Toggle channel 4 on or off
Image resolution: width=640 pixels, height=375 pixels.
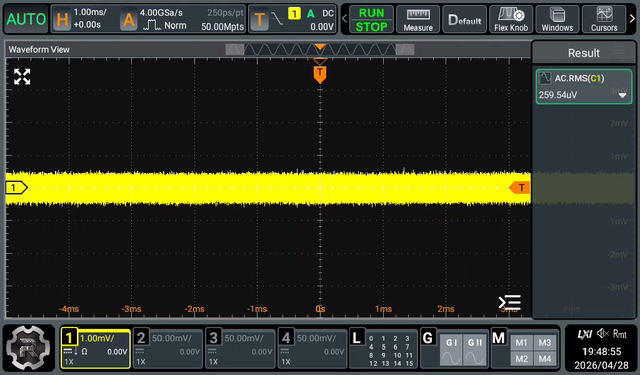point(286,338)
